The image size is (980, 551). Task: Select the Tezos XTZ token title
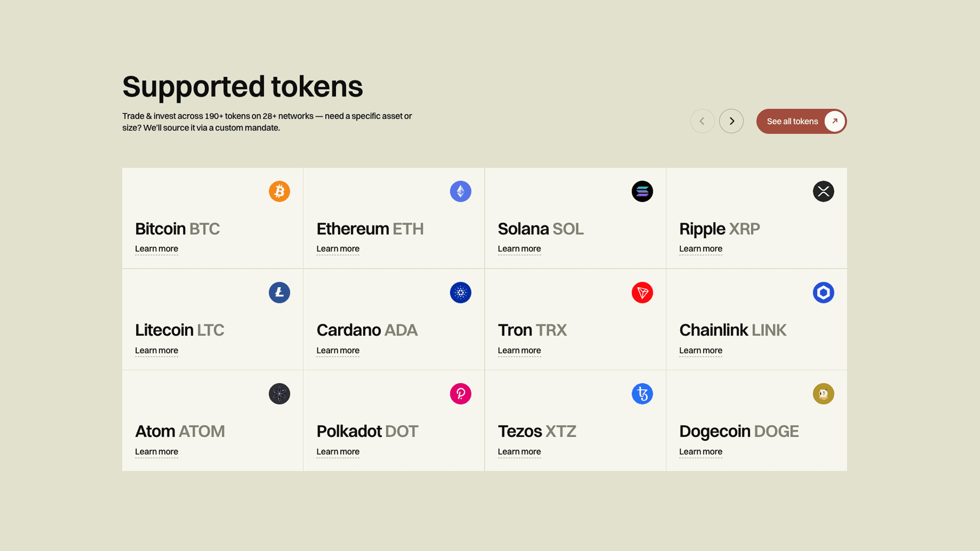pyautogui.click(x=536, y=432)
